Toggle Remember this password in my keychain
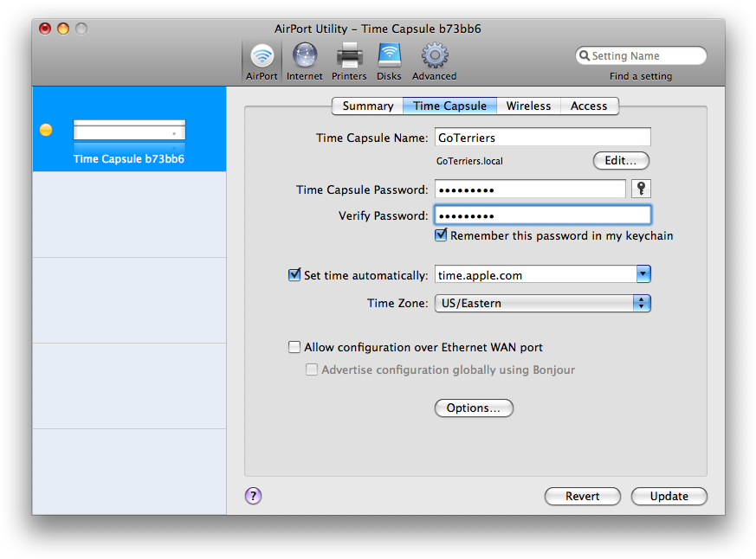The height and width of the screenshot is (559, 756). pyautogui.click(x=441, y=235)
